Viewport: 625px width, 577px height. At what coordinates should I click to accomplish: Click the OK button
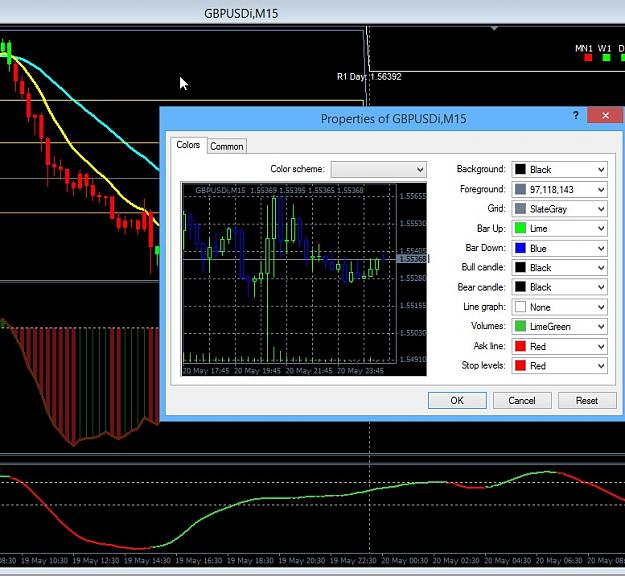457,400
